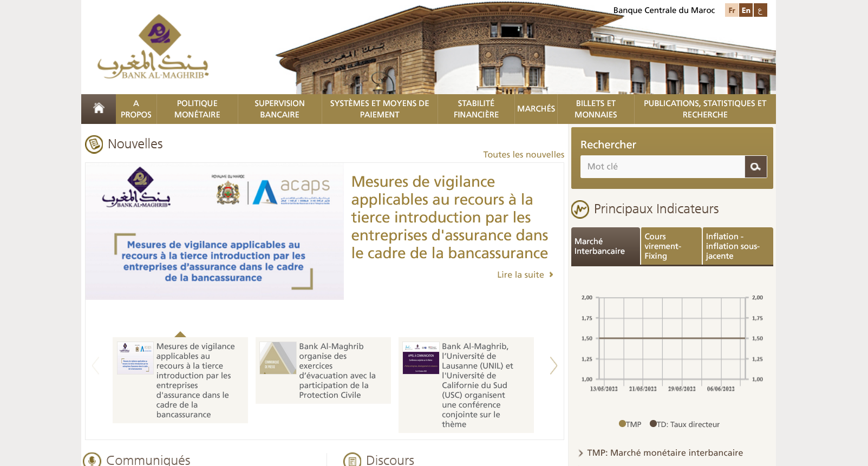Switch language to French (Fr)
The height and width of the screenshot is (466, 868).
coord(732,10)
